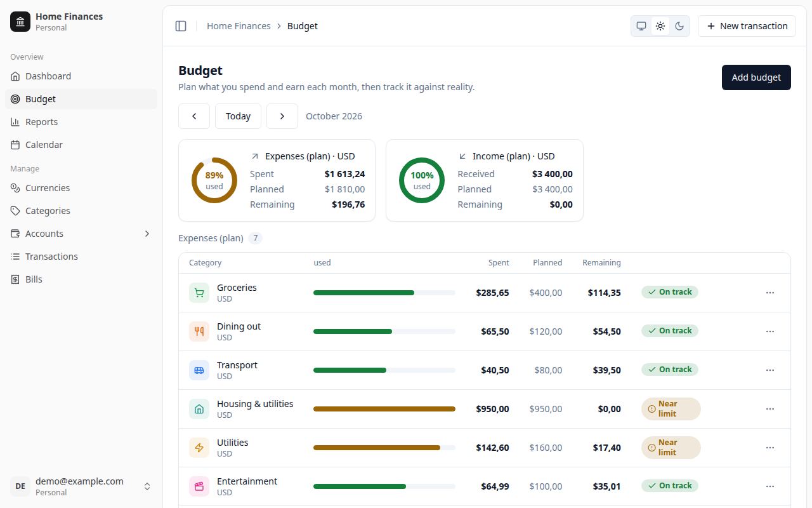The width and height of the screenshot is (812, 508).
Task: Click the 100% used income ring
Action: [422, 180]
